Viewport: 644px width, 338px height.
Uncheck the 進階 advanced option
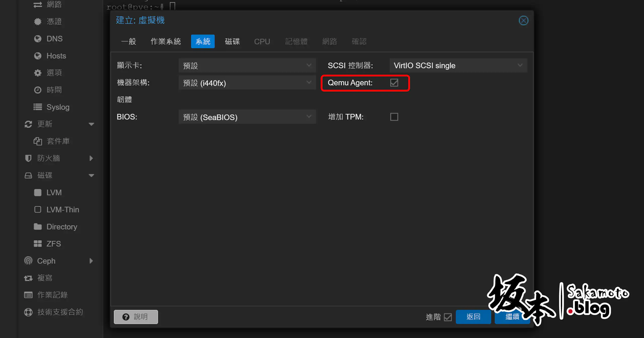point(448,317)
